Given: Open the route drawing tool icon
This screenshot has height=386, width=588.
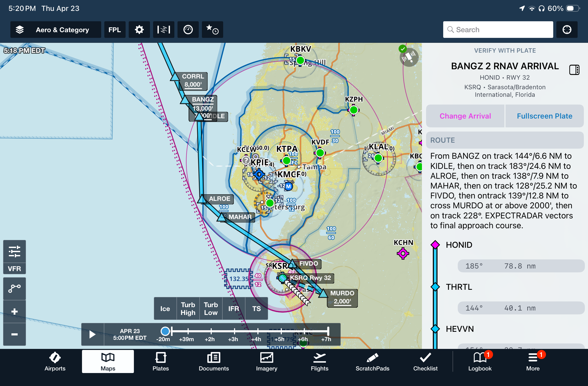Looking at the screenshot, I should pyautogui.click(x=15, y=288).
